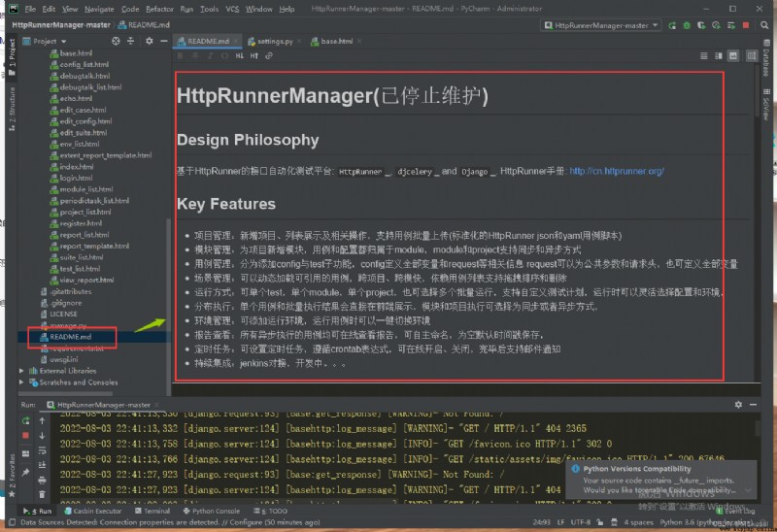
Task: Click the Run panel layout icon
Action: point(26,453)
